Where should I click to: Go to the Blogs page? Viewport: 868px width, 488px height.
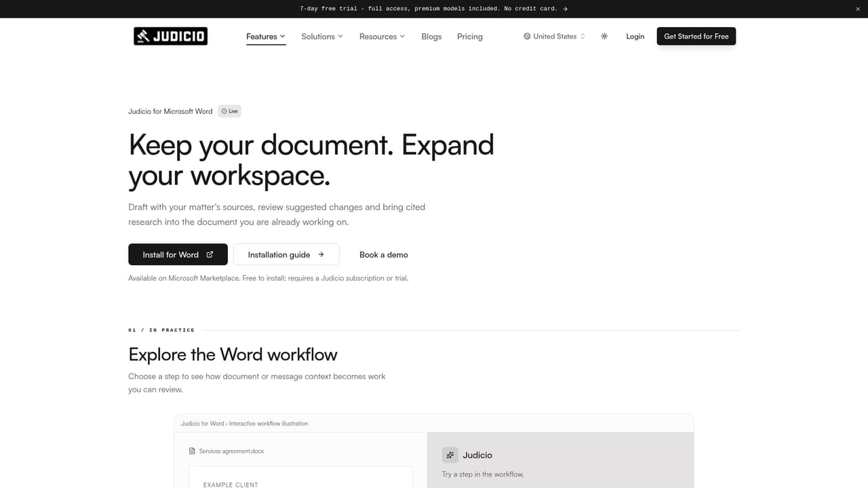(x=431, y=37)
